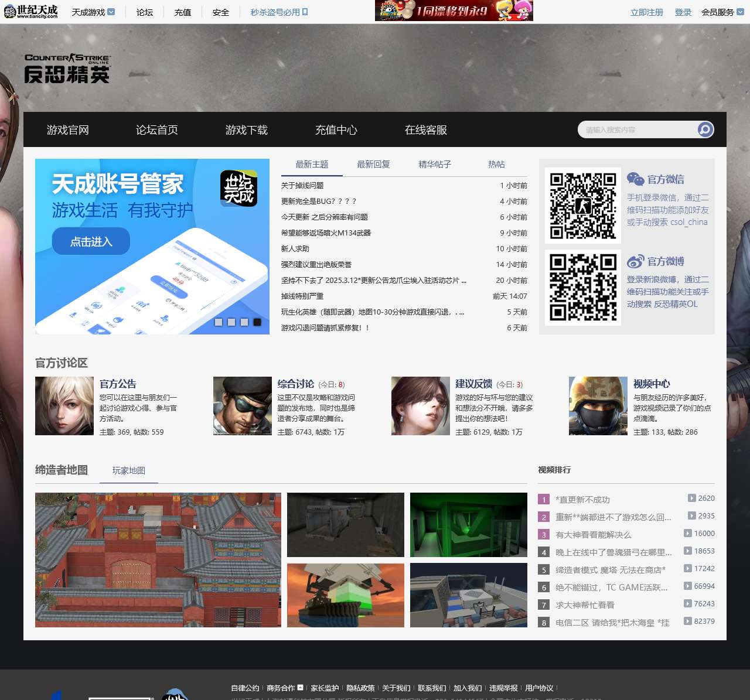Open the video 有大神看看能解决么

coord(593,535)
